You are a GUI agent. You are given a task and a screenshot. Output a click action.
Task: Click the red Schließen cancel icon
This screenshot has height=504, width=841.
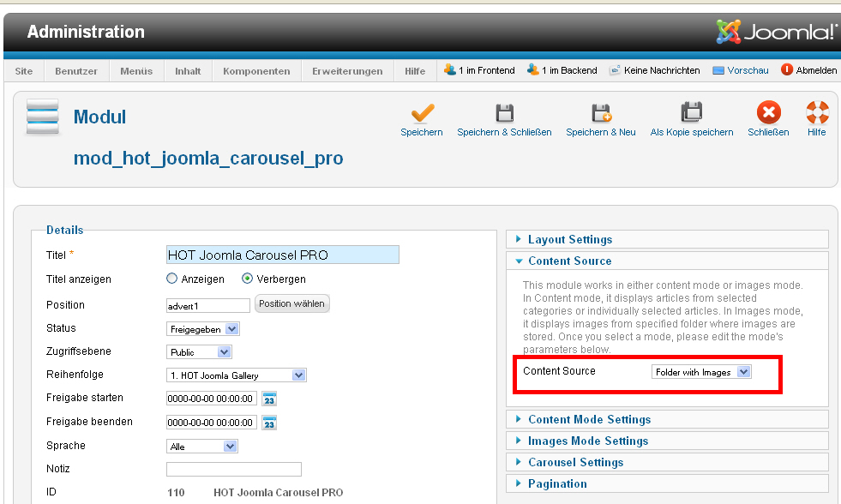coord(769,112)
